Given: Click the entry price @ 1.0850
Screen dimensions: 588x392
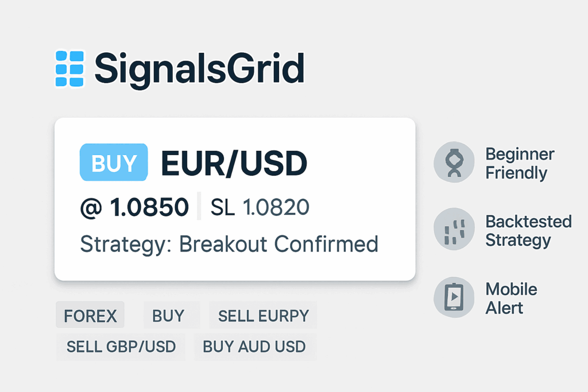Looking at the screenshot, I should pyautogui.click(x=134, y=207).
